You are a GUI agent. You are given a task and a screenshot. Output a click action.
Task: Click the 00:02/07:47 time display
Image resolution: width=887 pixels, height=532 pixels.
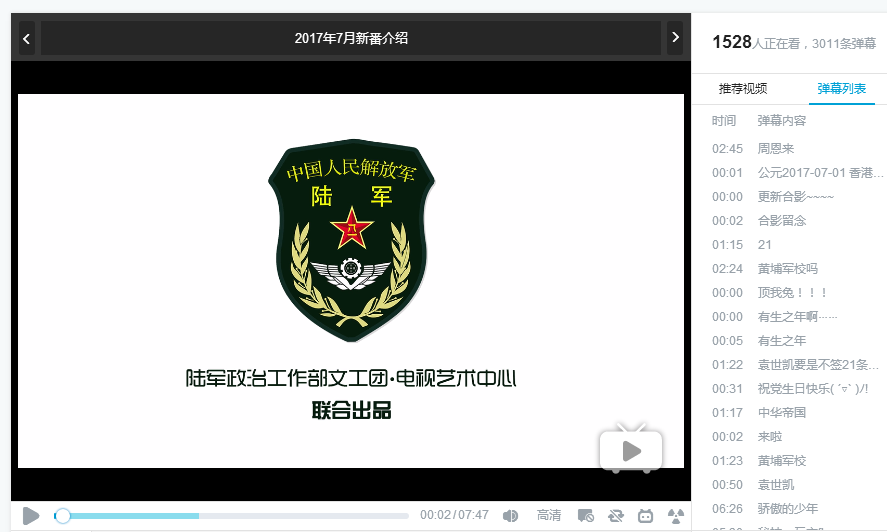454,515
